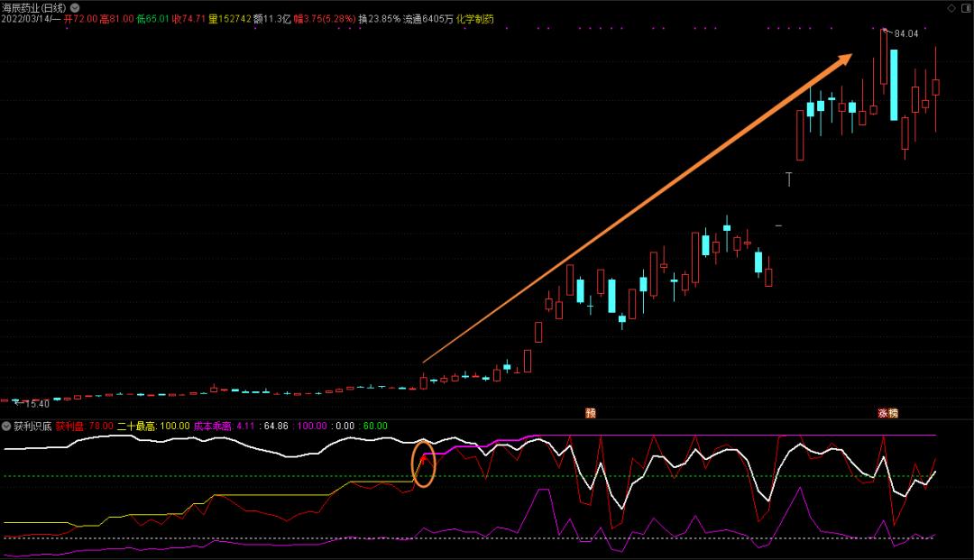Select the tall cyan candle near the peak
This screenshot has height=560, width=974.
[893, 85]
